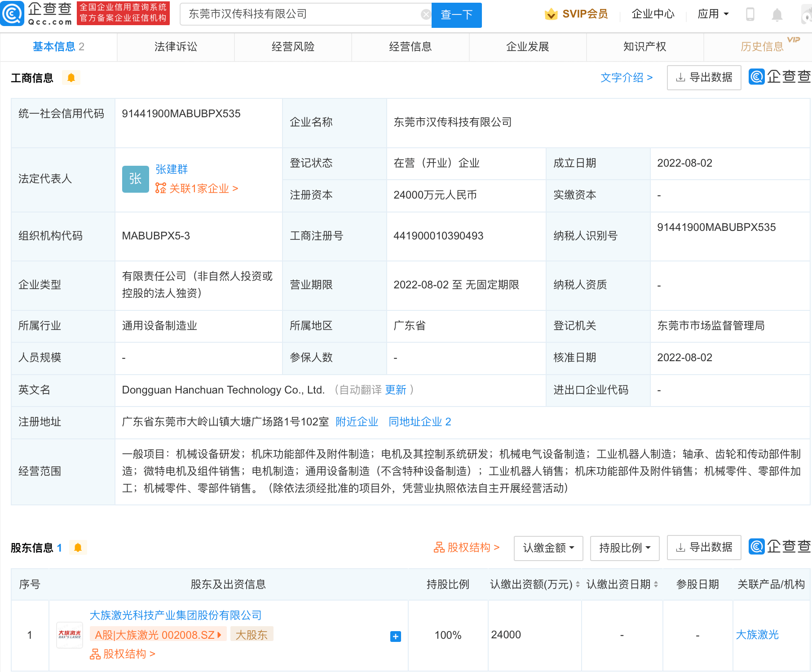Sort by 认缴出资额 column arrows

click(578, 584)
